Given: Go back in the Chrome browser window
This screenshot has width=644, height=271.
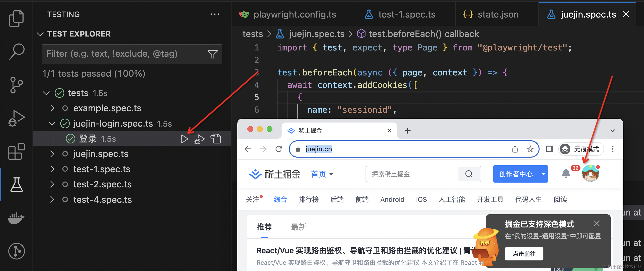Looking at the screenshot, I should (248, 149).
